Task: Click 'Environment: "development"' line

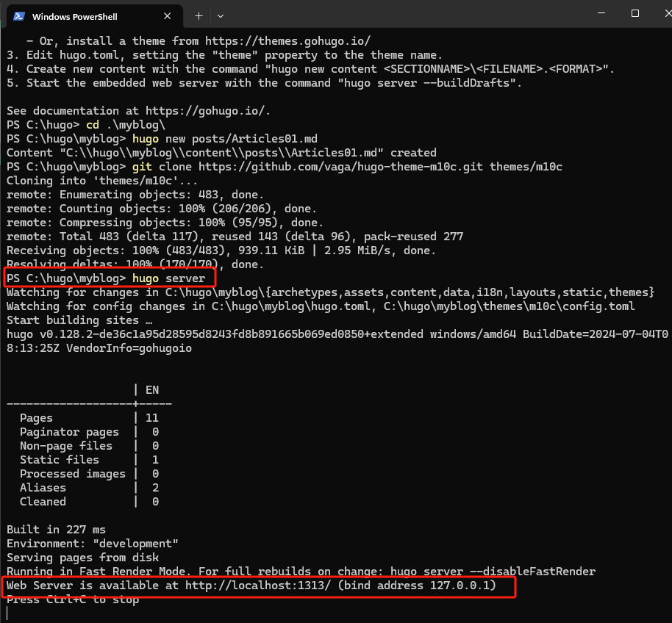Action: pos(93,544)
